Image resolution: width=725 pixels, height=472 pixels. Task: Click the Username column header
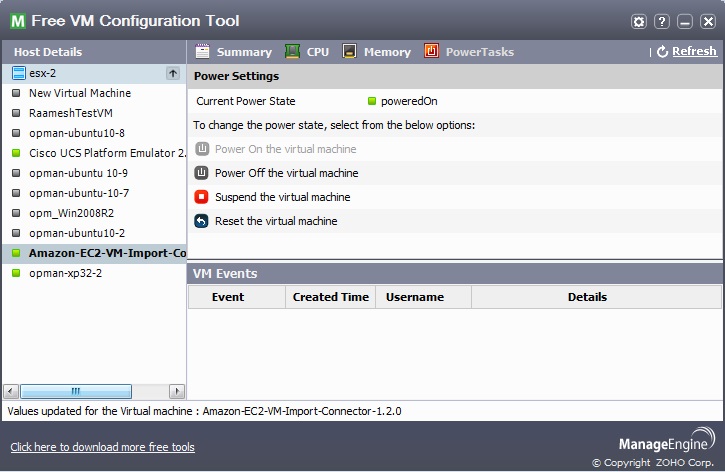[x=424, y=297]
